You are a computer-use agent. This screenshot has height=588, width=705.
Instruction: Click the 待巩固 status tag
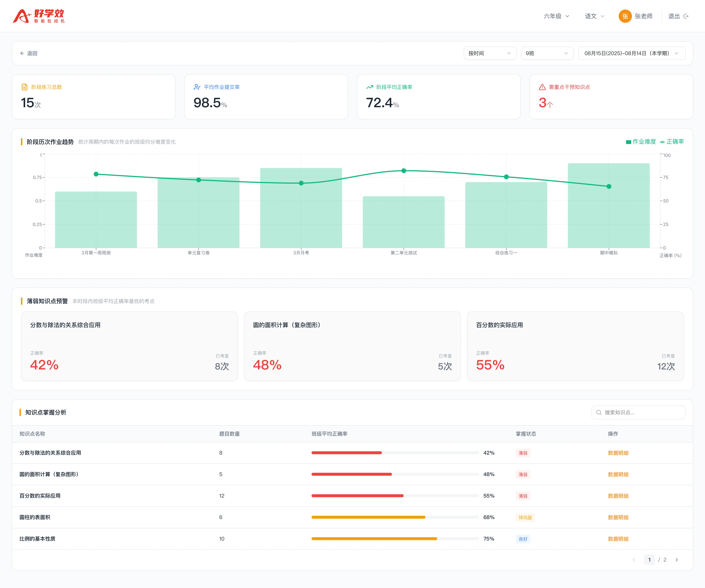tap(525, 517)
